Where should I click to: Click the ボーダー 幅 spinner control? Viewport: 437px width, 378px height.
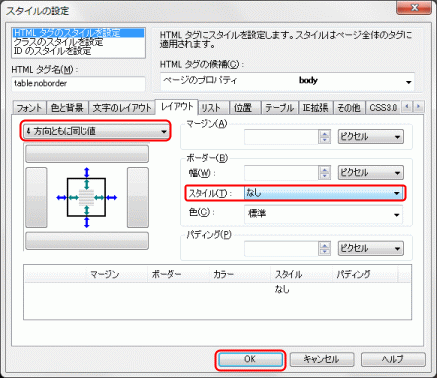[324, 173]
